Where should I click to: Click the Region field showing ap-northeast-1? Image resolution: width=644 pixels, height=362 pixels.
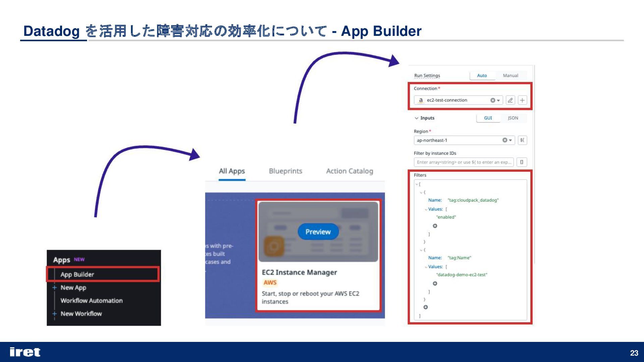coord(465,140)
